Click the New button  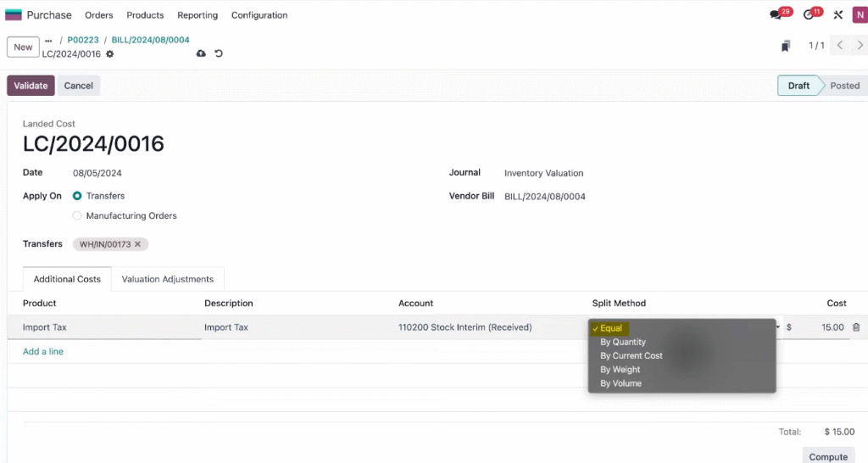pyautogui.click(x=23, y=47)
